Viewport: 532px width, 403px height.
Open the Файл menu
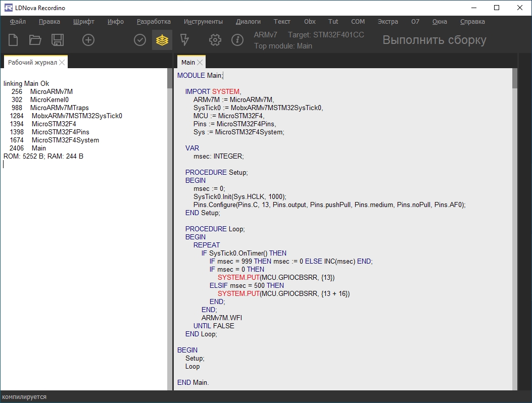pyautogui.click(x=18, y=22)
